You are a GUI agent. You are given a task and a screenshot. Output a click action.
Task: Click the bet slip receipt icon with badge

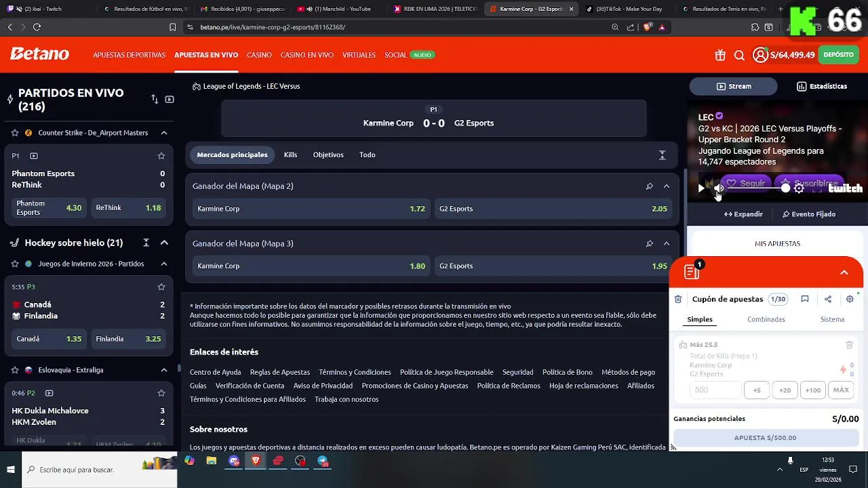tap(692, 272)
